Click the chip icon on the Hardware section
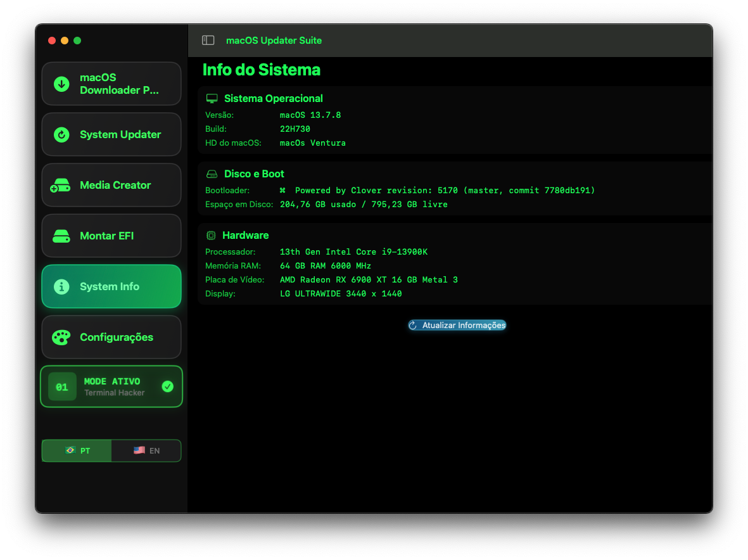The width and height of the screenshot is (748, 560). click(211, 235)
